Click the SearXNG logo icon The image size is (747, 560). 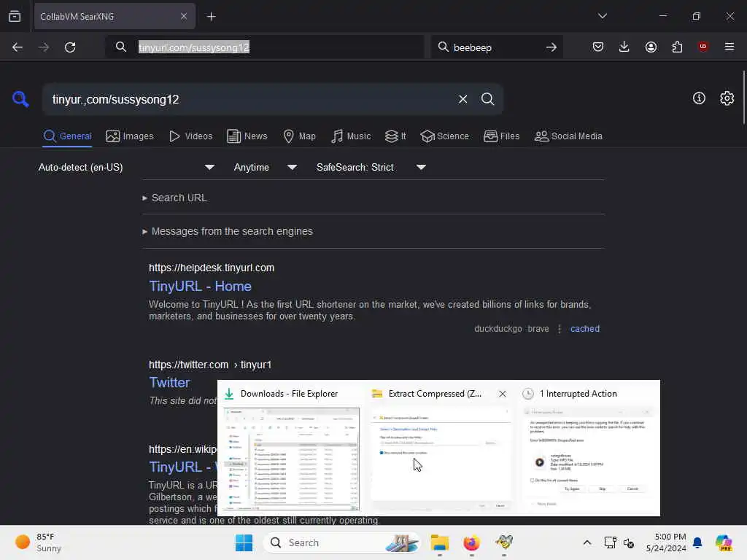pyautogui.click(x=20, y=99)
